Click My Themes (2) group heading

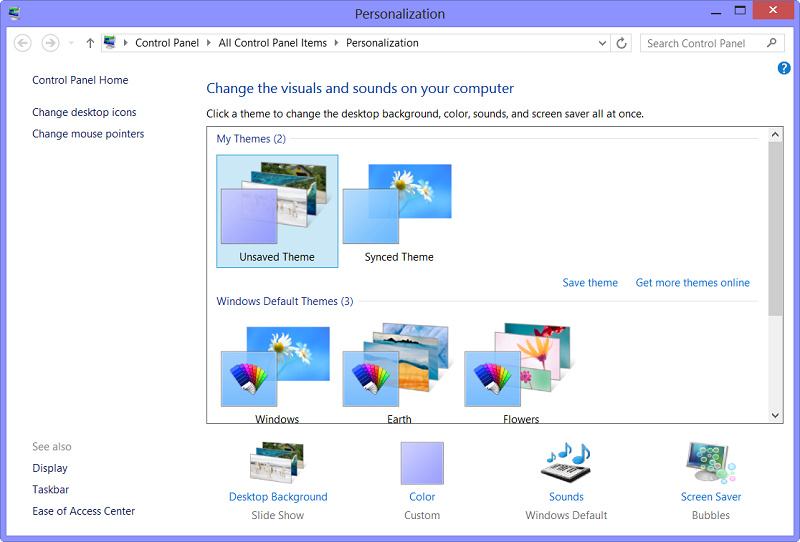[251, 139]
